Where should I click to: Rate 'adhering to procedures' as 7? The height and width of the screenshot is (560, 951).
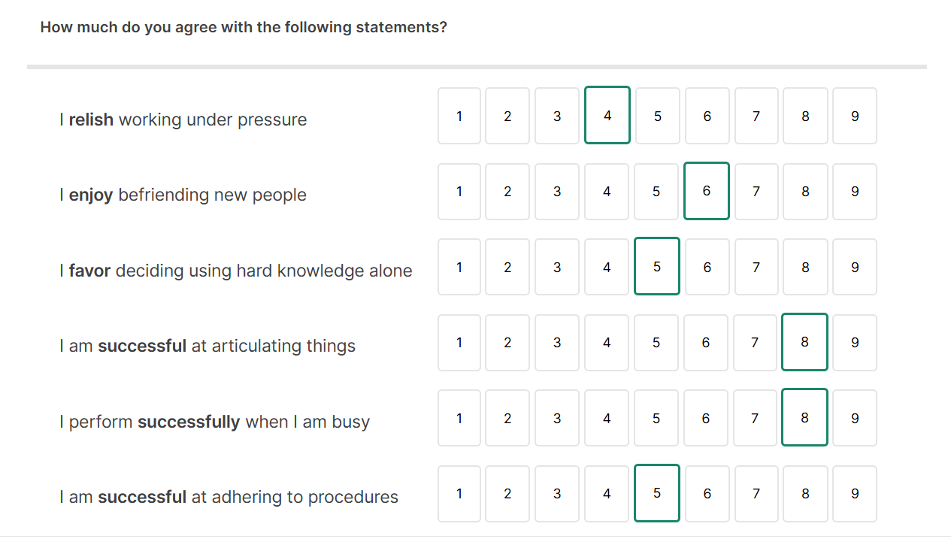click(756, 494)
